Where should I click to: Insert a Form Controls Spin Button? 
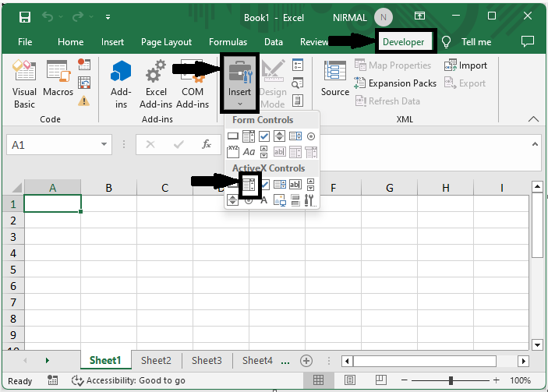pyautogui.click(x=279, y=136)
